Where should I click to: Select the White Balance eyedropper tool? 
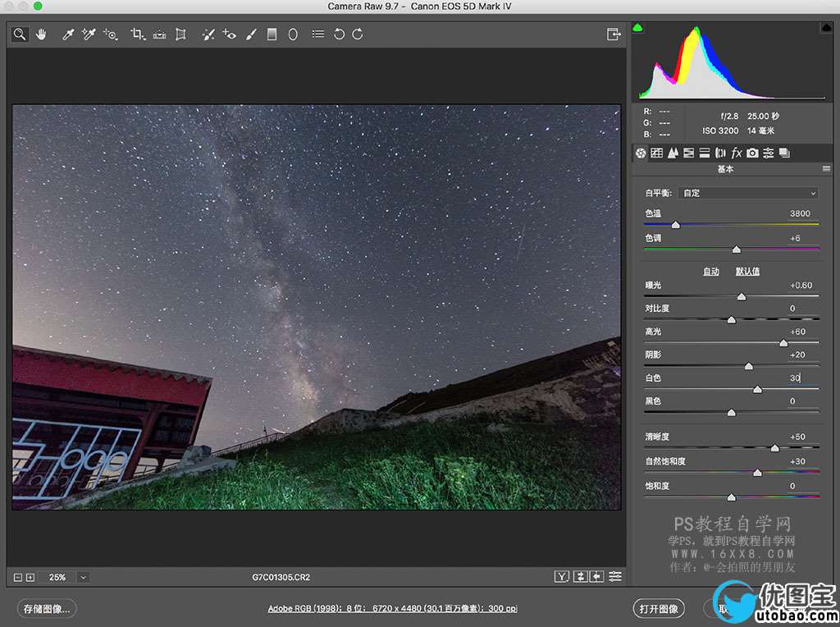69,34
